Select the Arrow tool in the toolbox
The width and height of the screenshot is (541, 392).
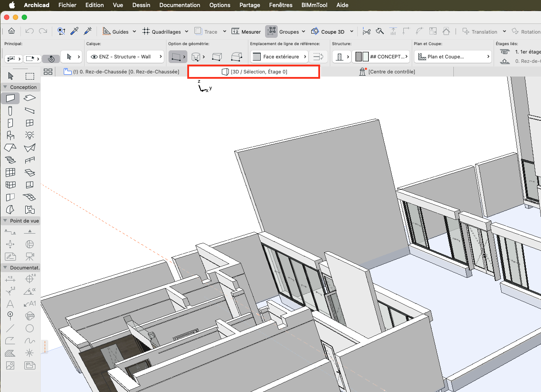pos(11,76)
